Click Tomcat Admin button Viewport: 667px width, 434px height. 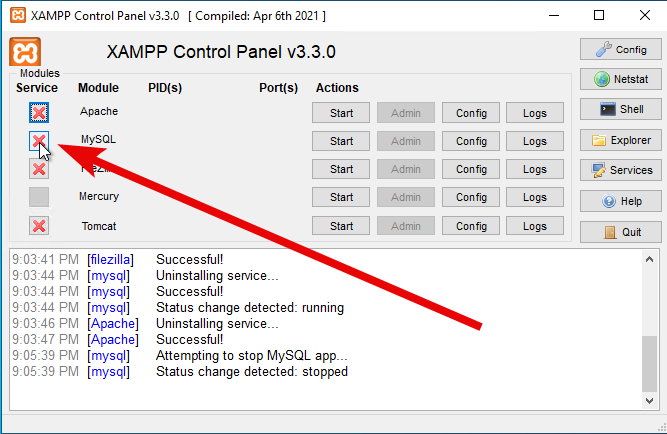pos(406,226)
